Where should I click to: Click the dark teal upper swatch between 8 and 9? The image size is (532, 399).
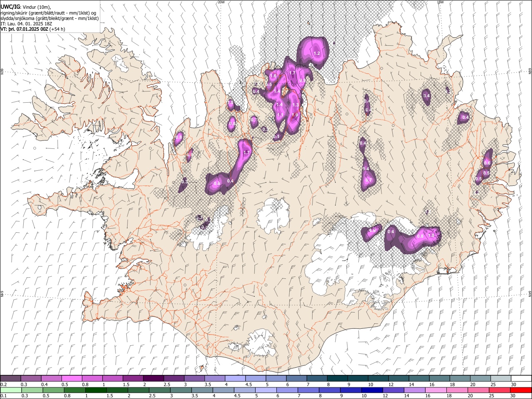point(337,378)
